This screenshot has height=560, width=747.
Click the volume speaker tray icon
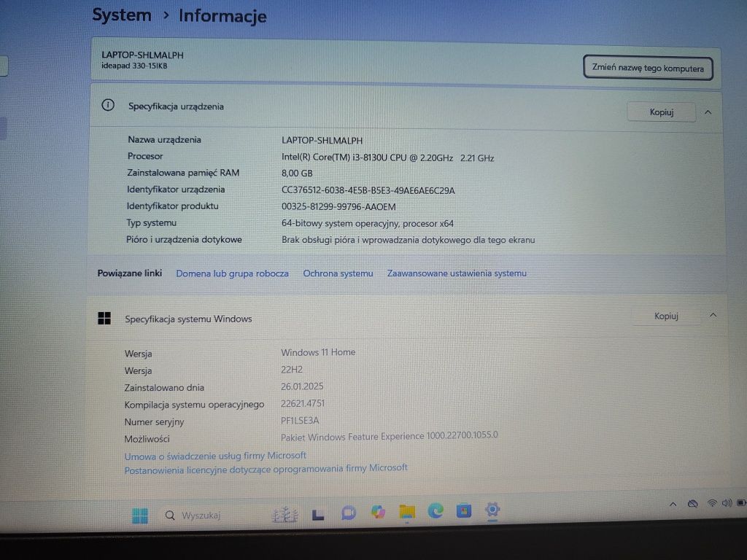point(727,503)
